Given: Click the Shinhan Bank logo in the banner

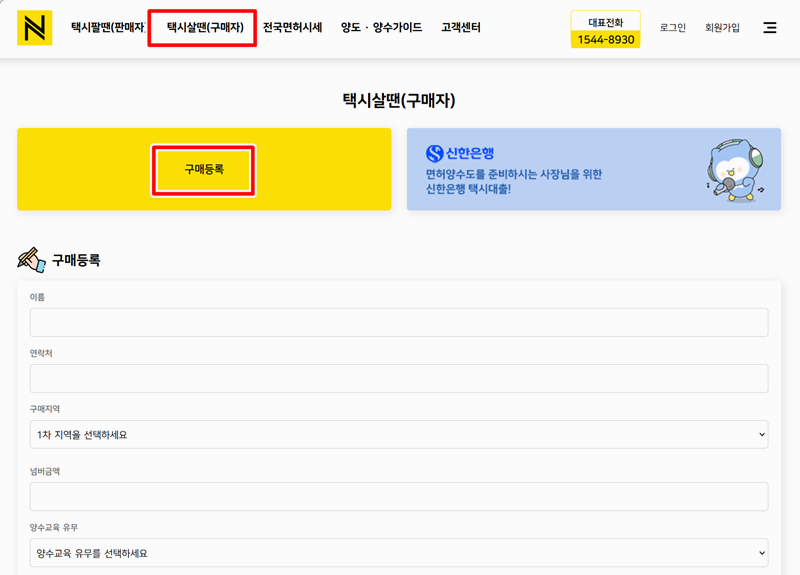Looking at the screenshot, I should tap(460, 153).
